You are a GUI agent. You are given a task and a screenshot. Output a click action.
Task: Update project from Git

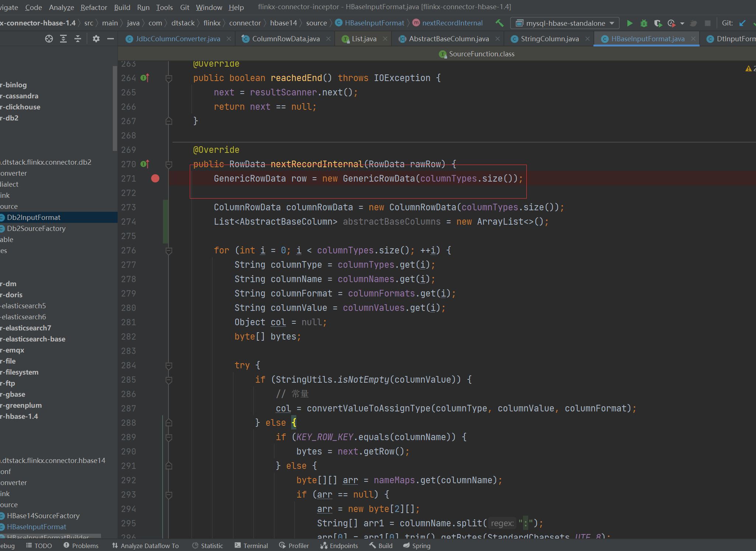[743, 23]
